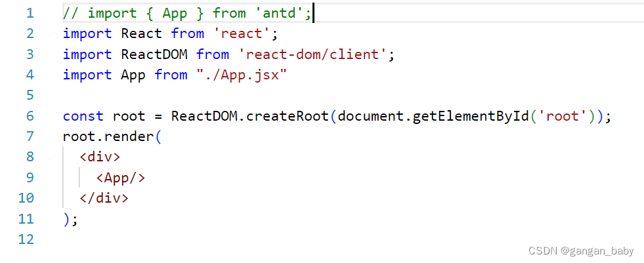Click the 'react' string on line 2
Screen dimensions: 644x263
pos(242,33)
